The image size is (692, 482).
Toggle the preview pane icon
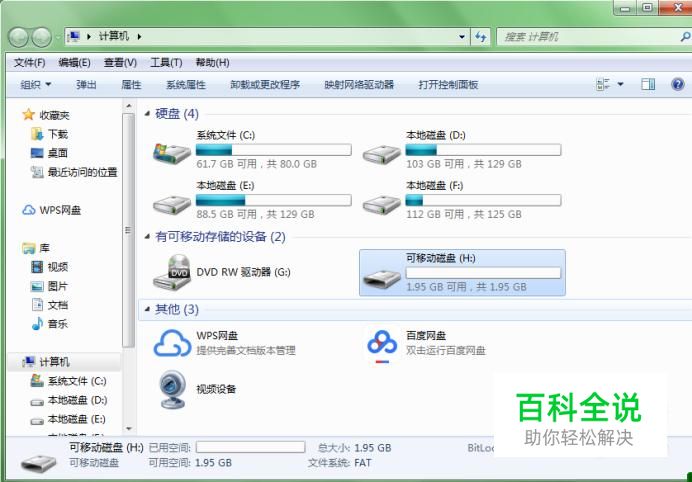(x=647, y=84)
